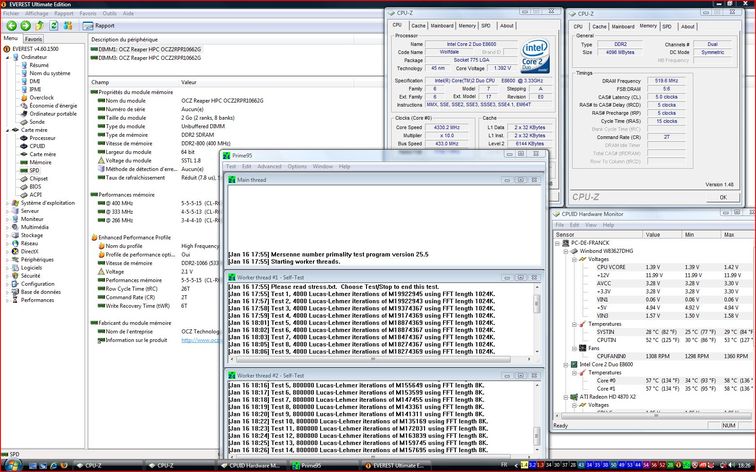Click the green Forward arrow in EVEREST toolbar
The width and height of the screenshot is (756, 472).
pyautogui.click(x=26, y=26)
